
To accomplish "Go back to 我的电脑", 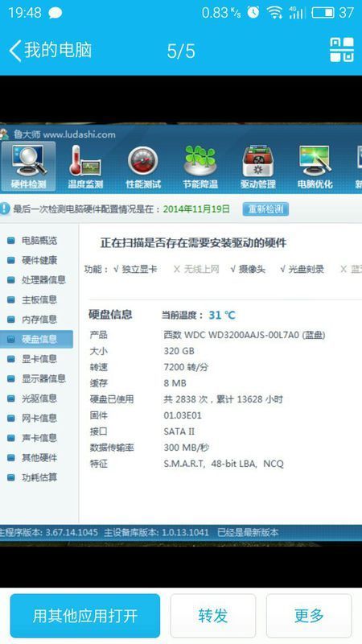I will (x=50, y=51).
